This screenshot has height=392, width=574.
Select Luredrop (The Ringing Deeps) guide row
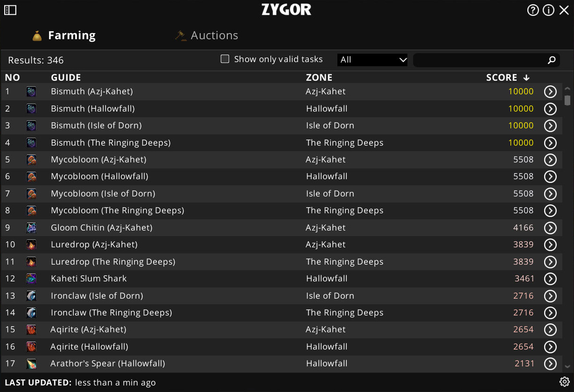click(x=113, y=262)
